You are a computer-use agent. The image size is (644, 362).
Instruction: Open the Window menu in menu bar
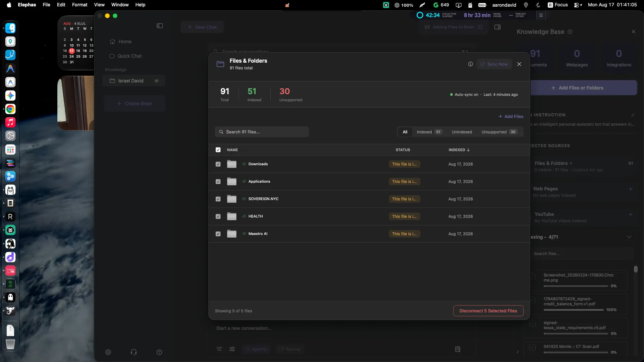(x=120, y=5)
